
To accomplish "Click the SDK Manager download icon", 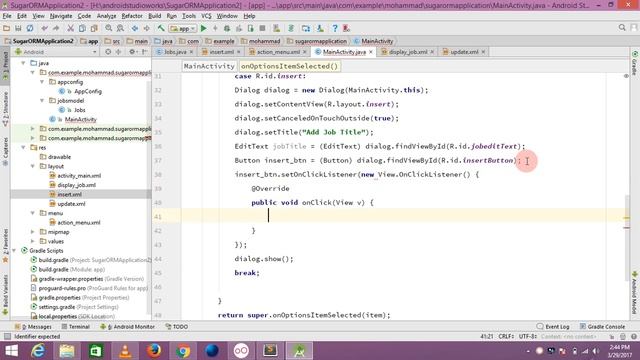I will 320,28.
